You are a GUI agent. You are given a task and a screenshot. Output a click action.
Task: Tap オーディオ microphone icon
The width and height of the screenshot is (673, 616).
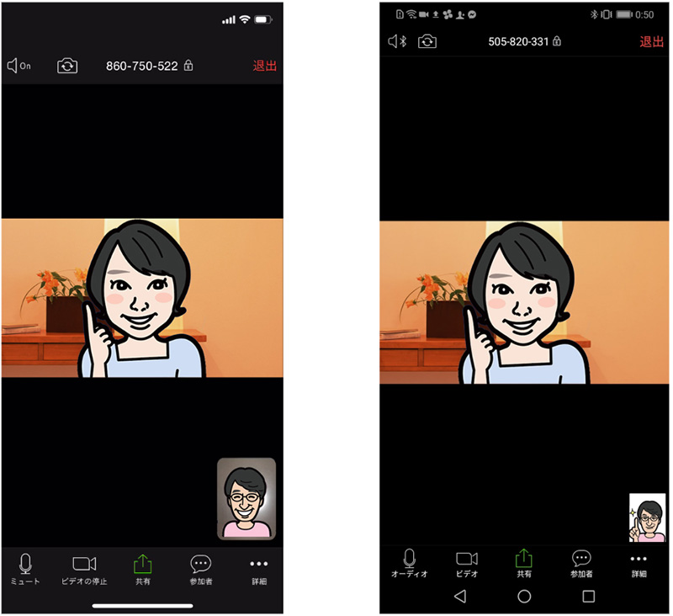point(410,562)
